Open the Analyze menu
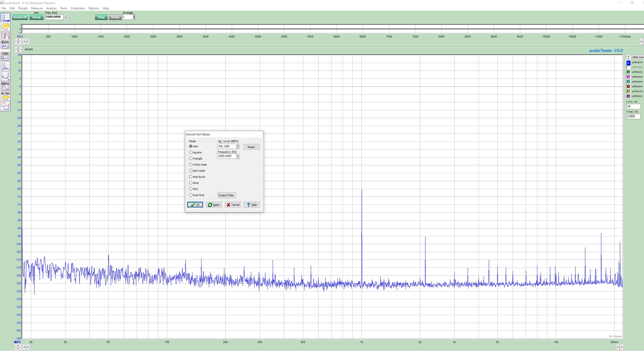644x351 pixels. click(51, 8)
